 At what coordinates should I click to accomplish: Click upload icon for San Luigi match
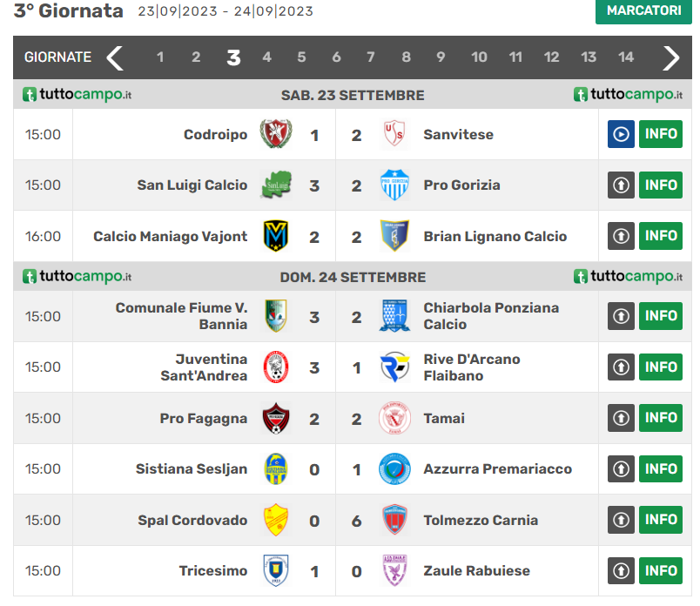coord(621,185)
